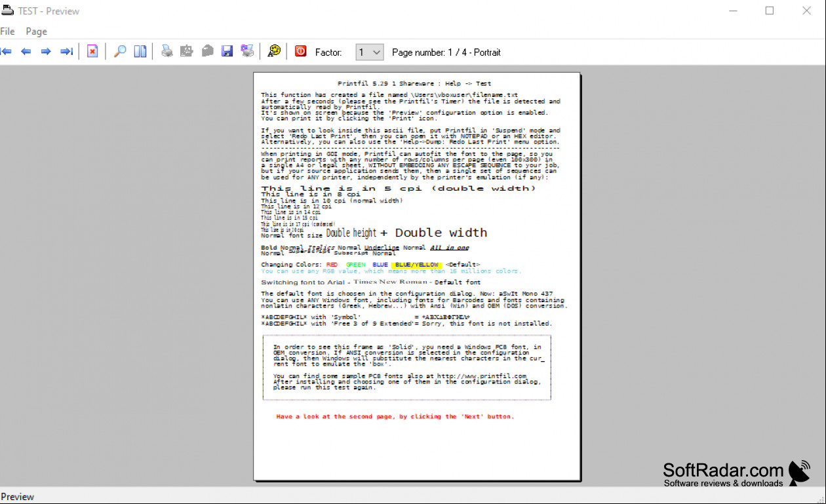Click the 'Preview' status bar text
Screen dimensions: 826x504
tap(18, 497)
